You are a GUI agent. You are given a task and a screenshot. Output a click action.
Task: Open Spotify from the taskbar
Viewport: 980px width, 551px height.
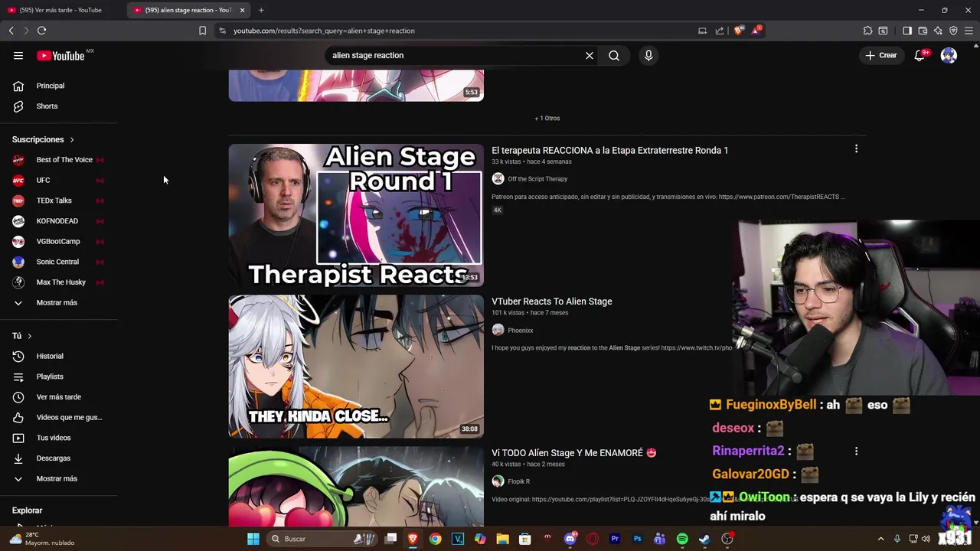(682, 539)
